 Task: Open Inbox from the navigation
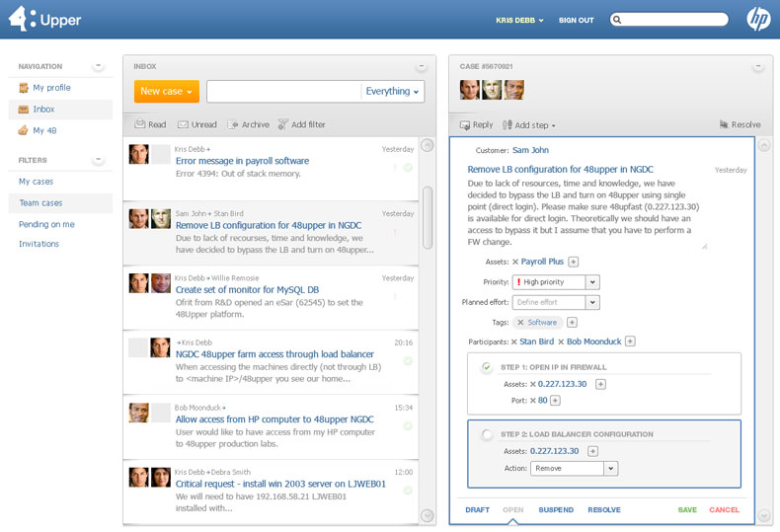[x=43, y=109]
